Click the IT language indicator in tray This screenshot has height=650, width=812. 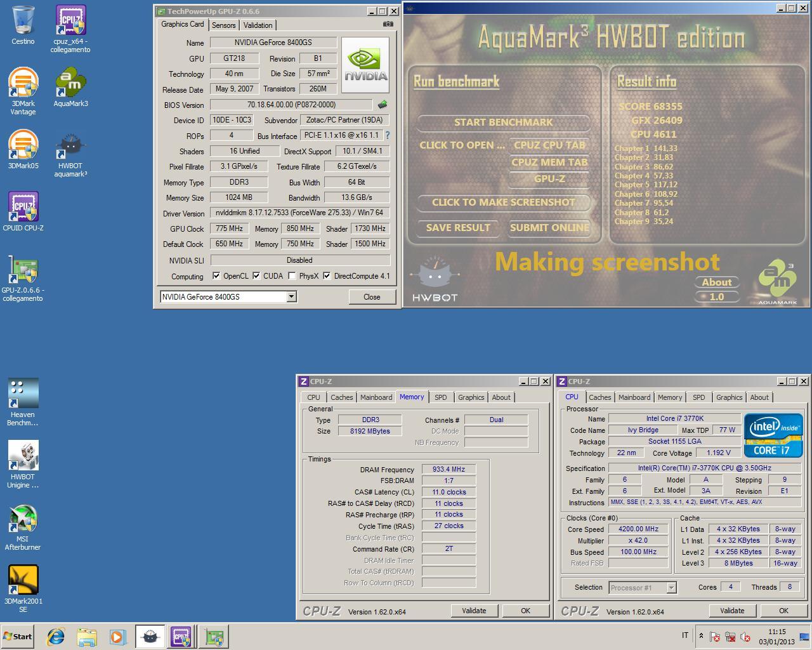point(685,635)
